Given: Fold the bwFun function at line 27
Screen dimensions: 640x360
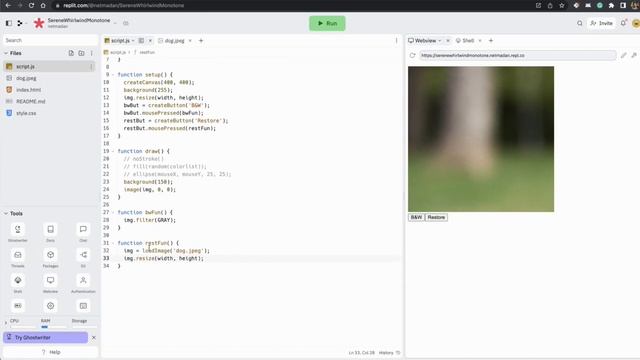Looking at the screenshot, I should [113, 212].
